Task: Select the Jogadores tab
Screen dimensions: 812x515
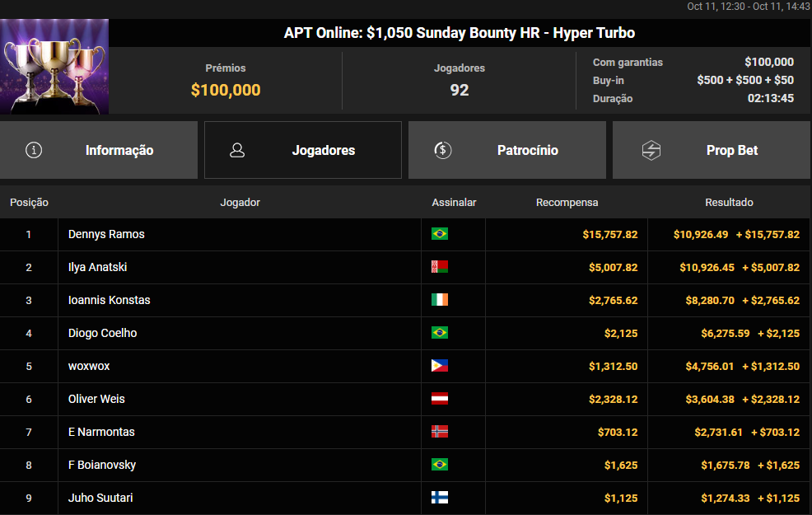Action: [303, 150]
